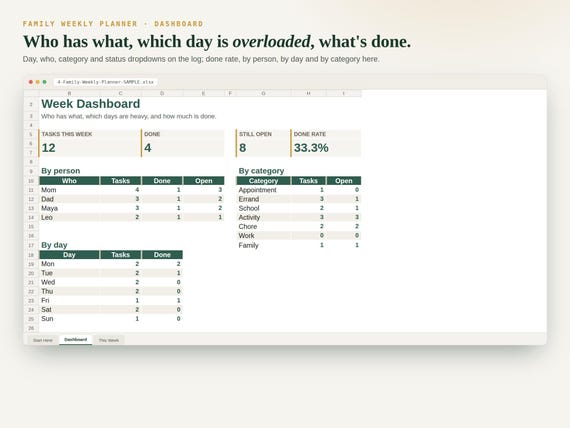Click the red close dot of the spreadsheet window
This screenshot has width=570, height=428.
31,82
